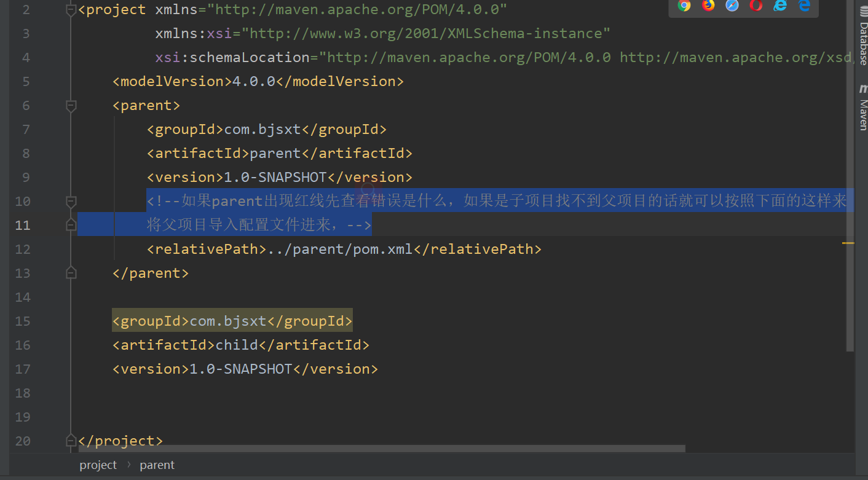The width and height of the screenshot is (868, 480).
Task: Open pom.xml preview in Chrome browser
Action: 684,6
